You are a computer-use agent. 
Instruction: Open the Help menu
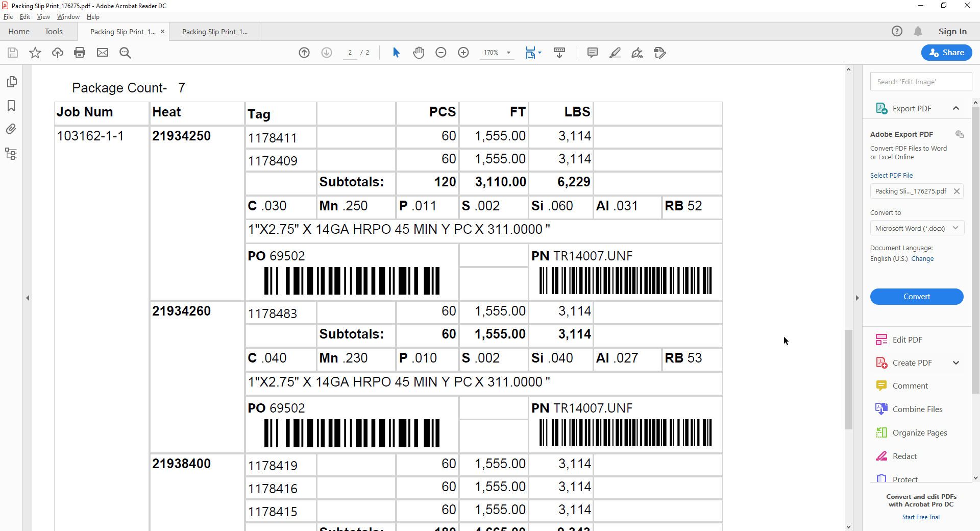point(93,17)
